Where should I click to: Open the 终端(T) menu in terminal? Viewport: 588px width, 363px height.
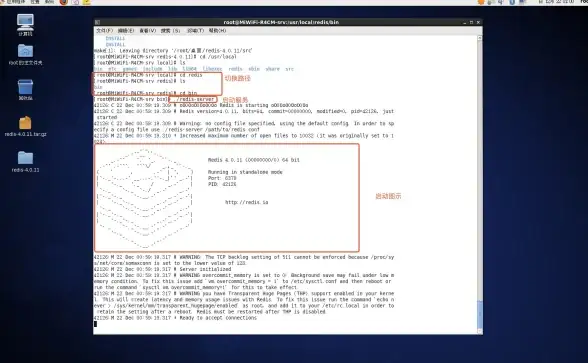[x=195, y=30]
